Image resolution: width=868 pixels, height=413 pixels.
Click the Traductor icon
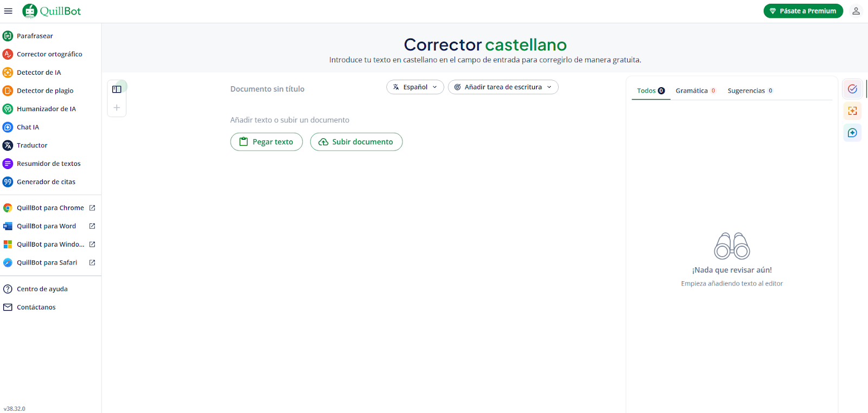tap(8, 145)
